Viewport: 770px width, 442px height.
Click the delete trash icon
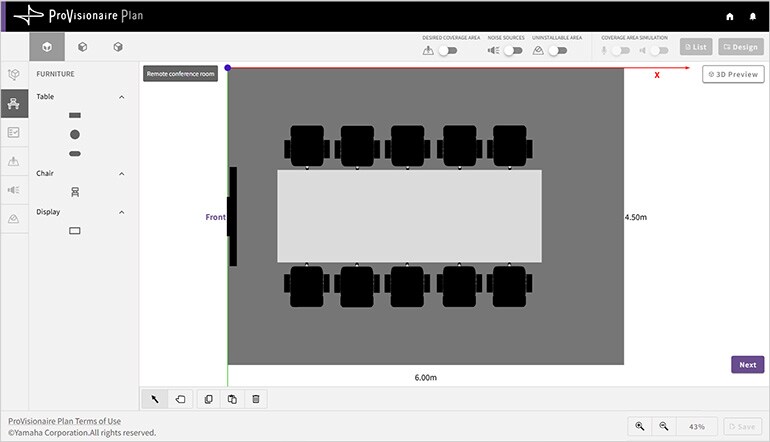coord(256,399)
